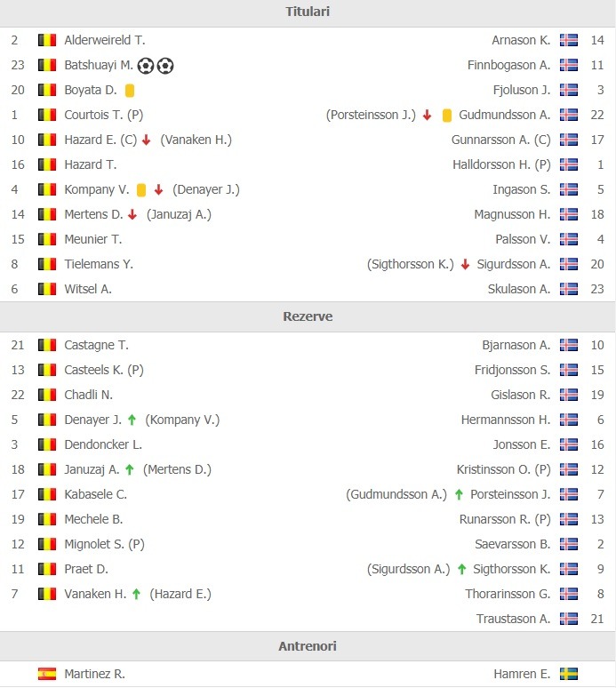Open player Tielemans Y.

coord(99,264)
